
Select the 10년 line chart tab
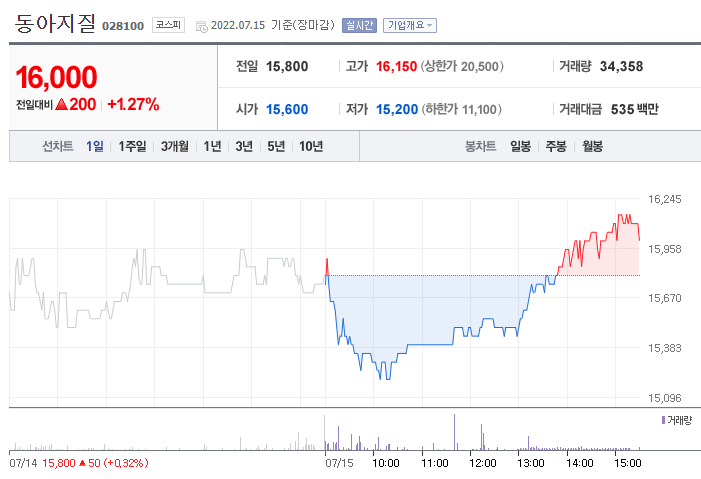[x=311, y=146]
